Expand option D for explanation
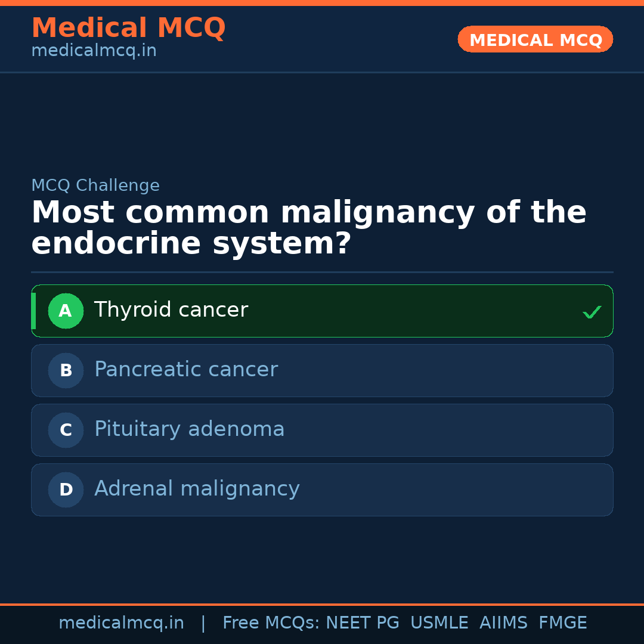The image size is (644, 644). point(322,490)
